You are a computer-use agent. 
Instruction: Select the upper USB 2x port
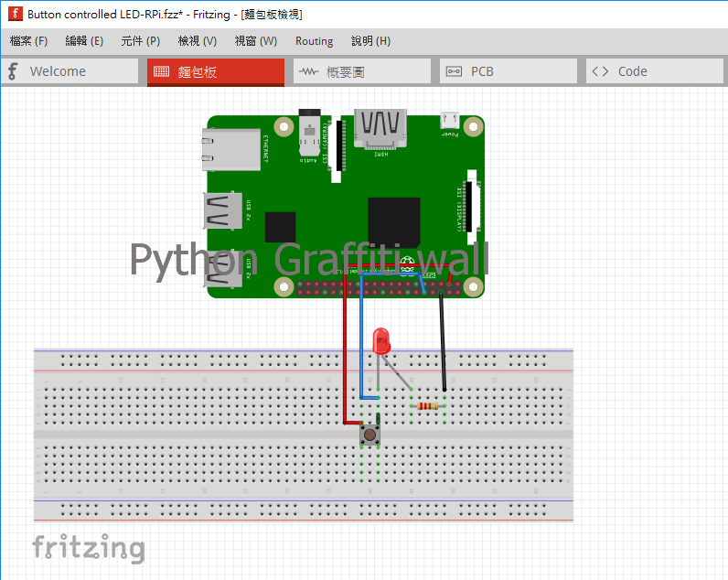pos(223,210)
